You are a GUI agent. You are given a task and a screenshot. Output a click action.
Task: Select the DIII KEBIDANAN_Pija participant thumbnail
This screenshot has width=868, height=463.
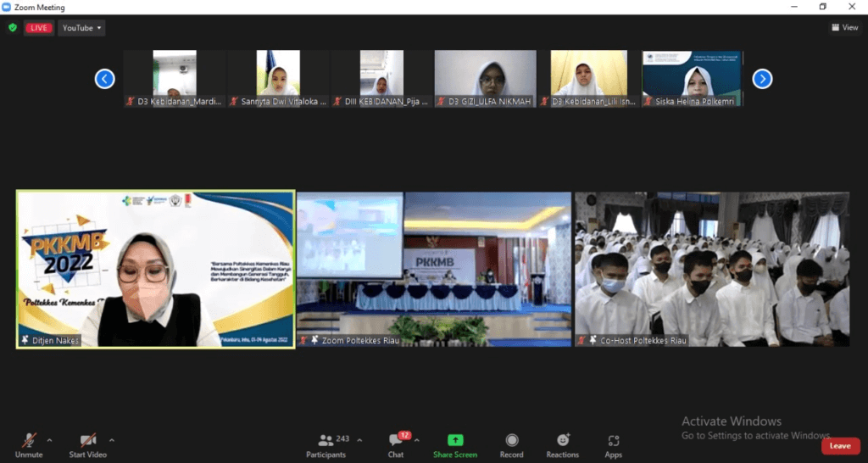381,78
